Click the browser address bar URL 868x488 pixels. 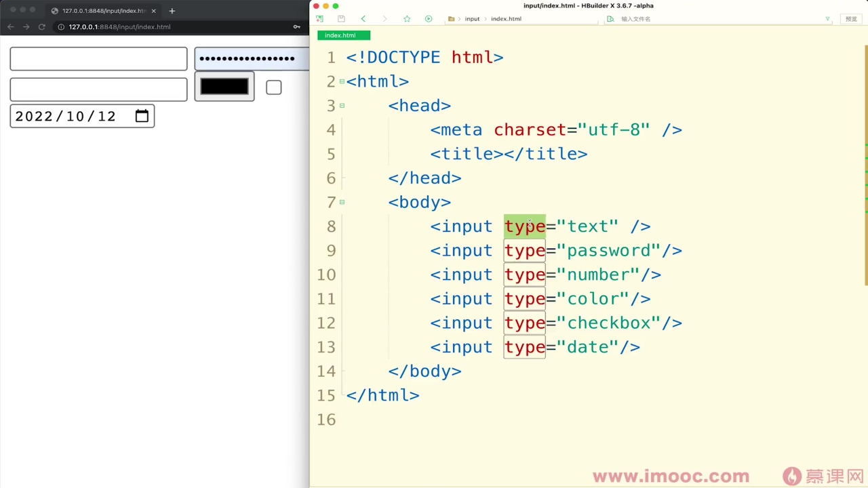(119, 27)
